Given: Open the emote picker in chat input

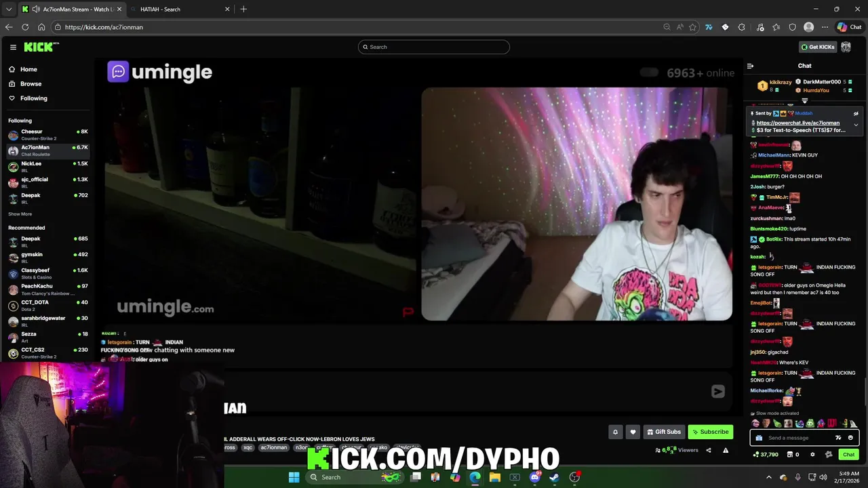Looking at the screenshot, I should pos(850,438).
